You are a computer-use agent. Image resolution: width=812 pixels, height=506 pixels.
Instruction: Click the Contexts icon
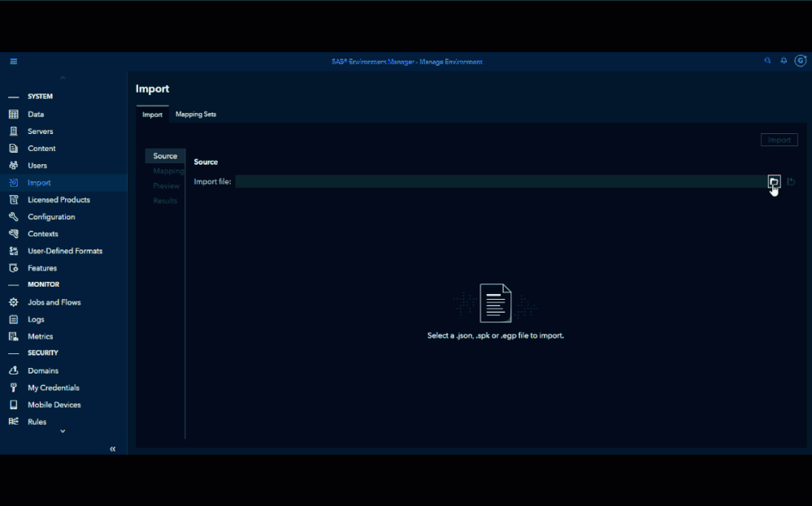14,234
